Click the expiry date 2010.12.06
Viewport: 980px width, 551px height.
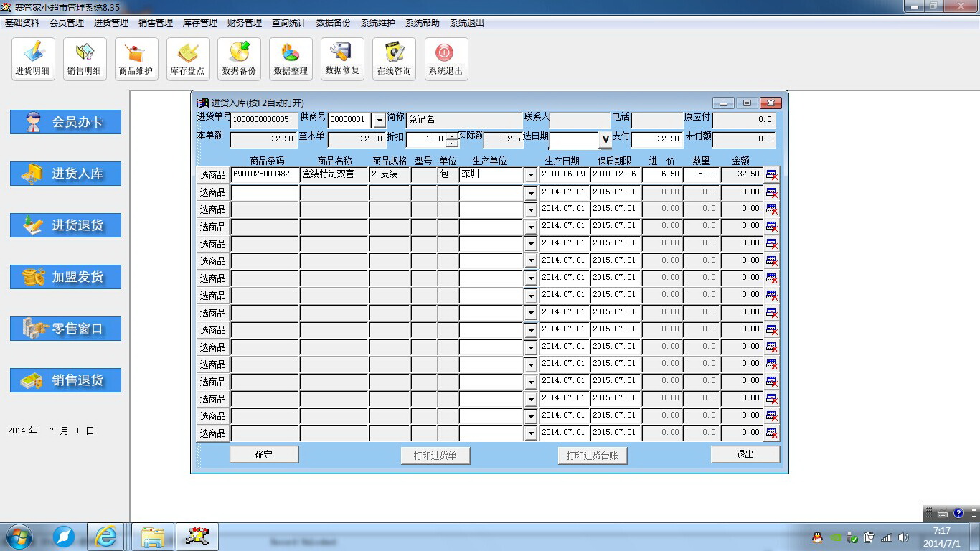pos(616,175)
